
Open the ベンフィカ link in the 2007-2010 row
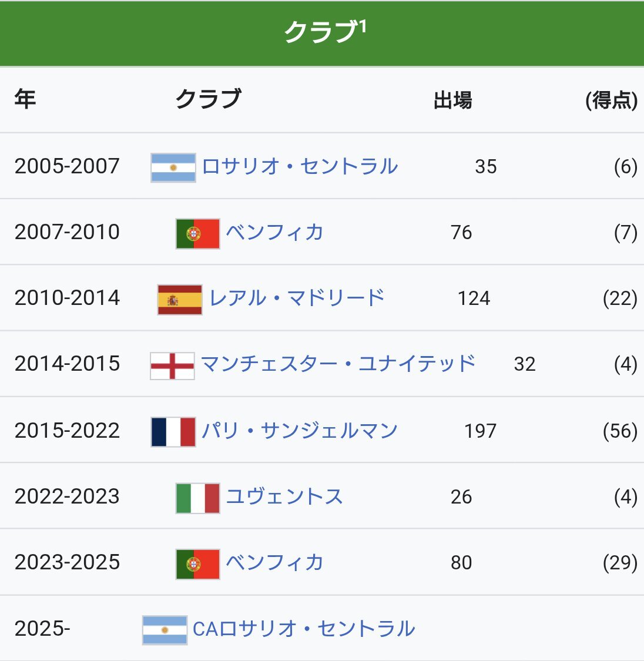coord(275,232)
